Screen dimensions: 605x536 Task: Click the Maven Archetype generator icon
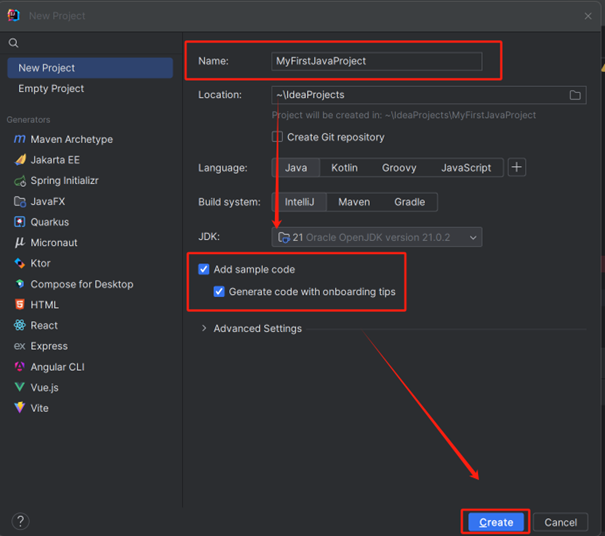pyautogui.click(x=19, y=140)
